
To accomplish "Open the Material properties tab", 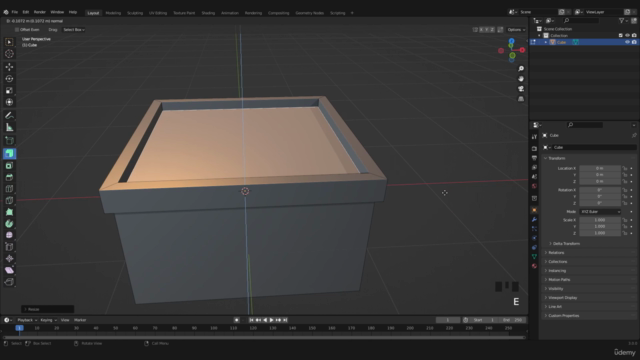I will pyautogui.click(x=534, y=266).
